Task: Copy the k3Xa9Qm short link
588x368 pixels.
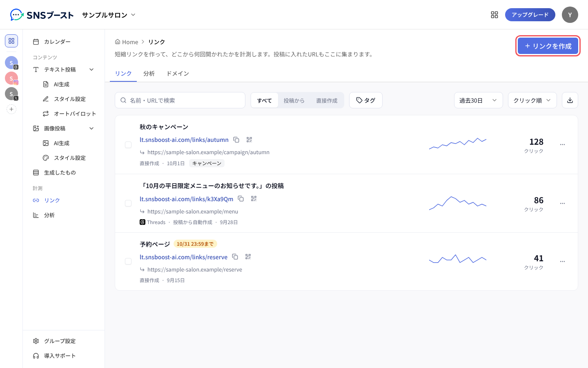Action: [241, 199]
